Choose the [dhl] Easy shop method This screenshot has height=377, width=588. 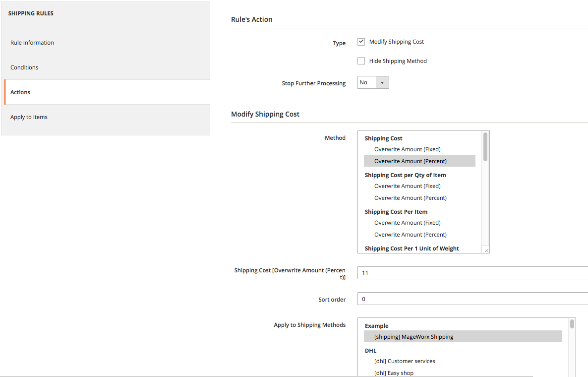click(394, 373)
